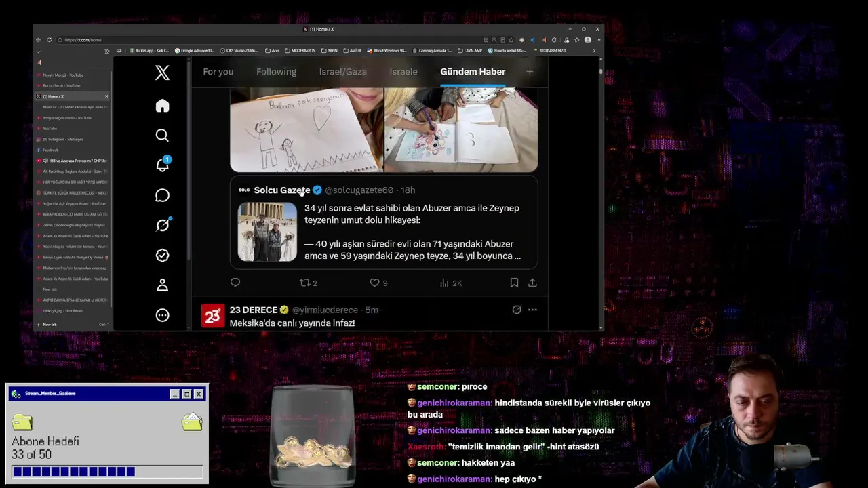This screenshot has width=868, height=488.
Task: Click the favorites star in address bar
Action: click(x=511, y=40)
